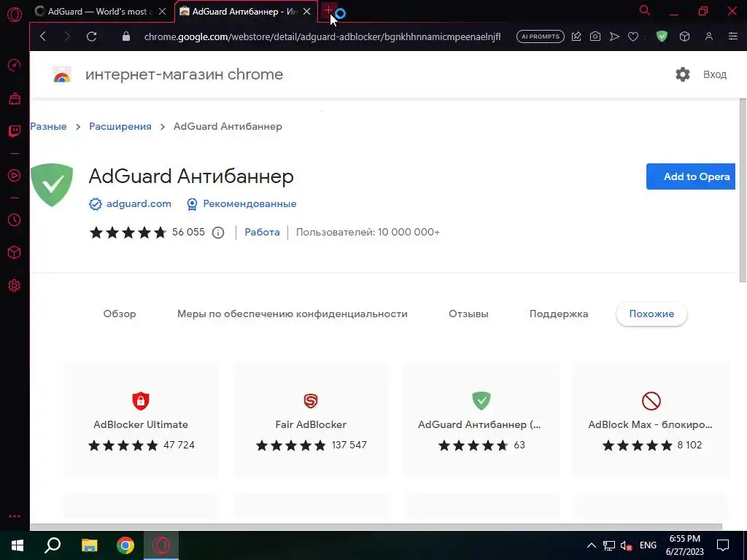Click Opera GX taskbar icon
The image size is (747, 560).
(161, 545)
